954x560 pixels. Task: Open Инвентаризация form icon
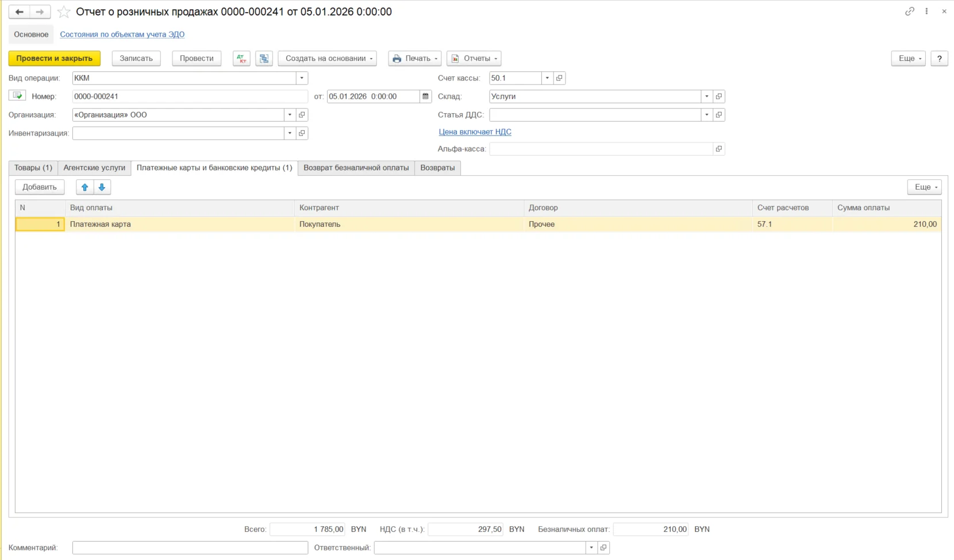pos(302,133)
